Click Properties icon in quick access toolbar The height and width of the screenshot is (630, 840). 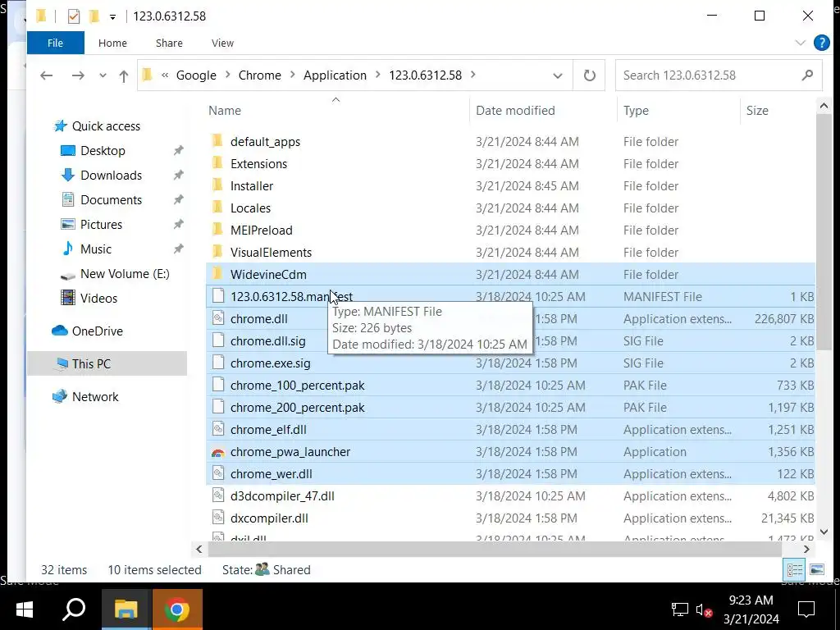pos(74,16)
